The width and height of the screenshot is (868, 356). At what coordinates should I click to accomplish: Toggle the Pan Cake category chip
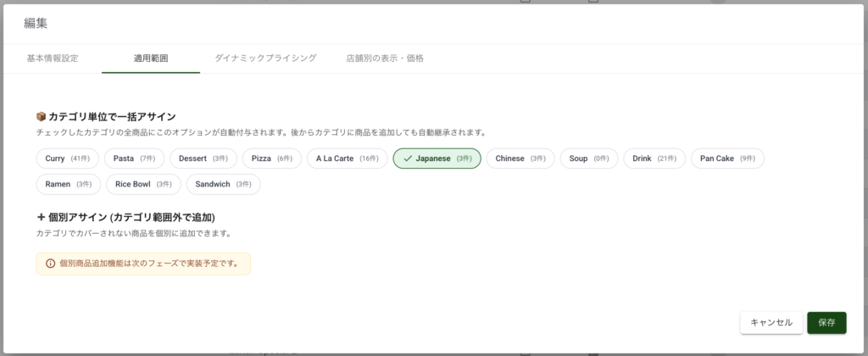[727, 159]
